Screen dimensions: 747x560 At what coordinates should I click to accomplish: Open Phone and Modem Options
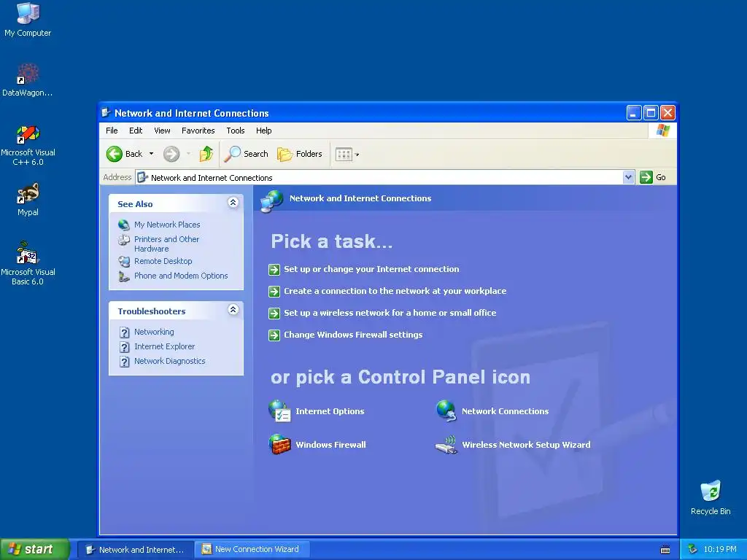click(x=181, y=276)
